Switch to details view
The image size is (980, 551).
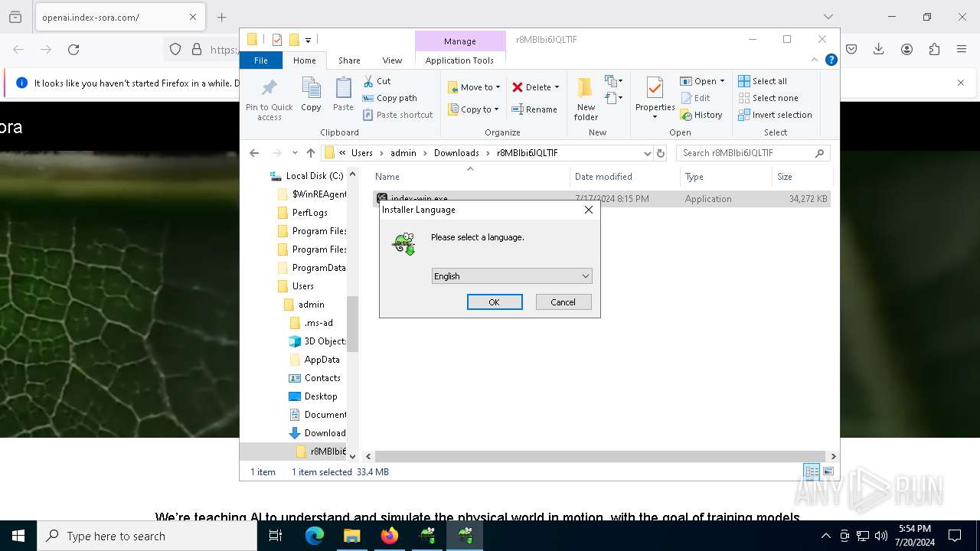click(812, 471)
